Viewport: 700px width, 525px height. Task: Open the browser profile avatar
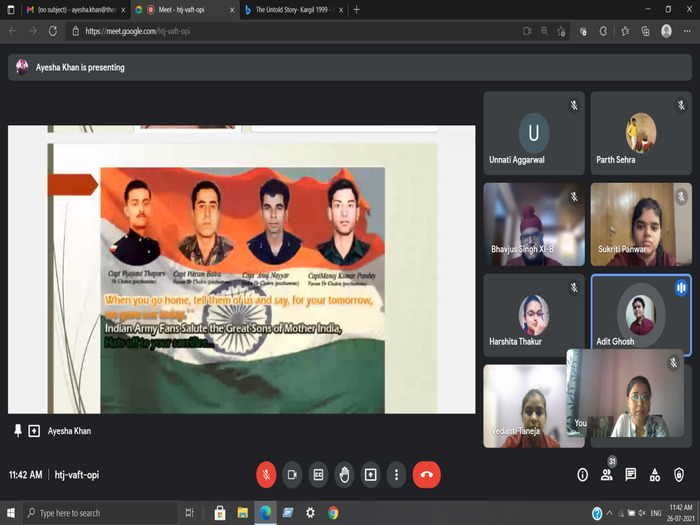pyautogui.click(x=666, y=31)
